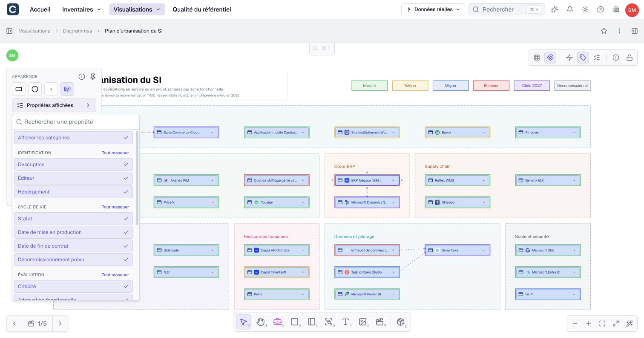Open the Données réelles dropdown
Image resolution: width=644 pixels, height=338 pixels.
click(x=433, y=9)
